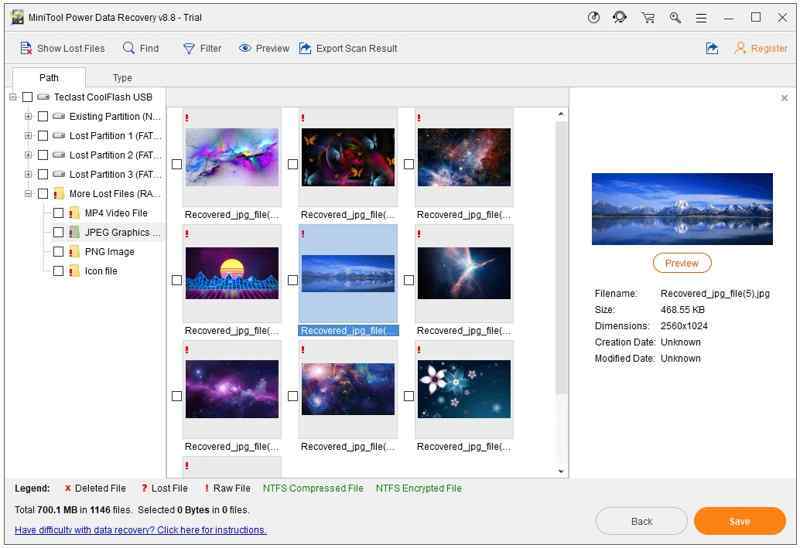
Task: Tick the PNG Image checkbox
Action: 58,252
